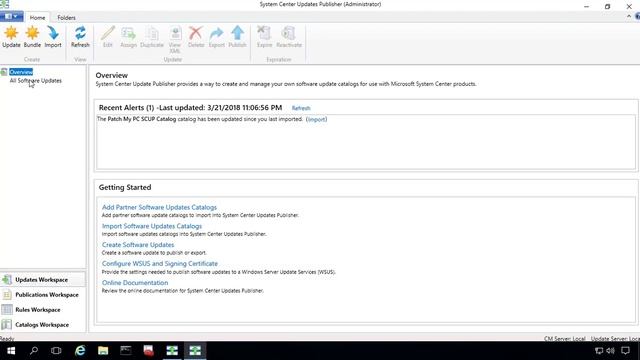Open Configure WSUS and Signing Certificate link
This screenshot has height=360, width=640.
pos(160,263)
